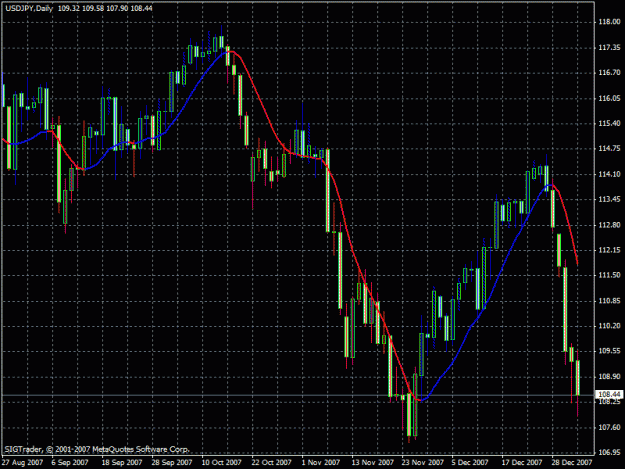Screen dimensions: 625x469
Task: Select the 109.58 high value in header
Action: tap(93, 8)
